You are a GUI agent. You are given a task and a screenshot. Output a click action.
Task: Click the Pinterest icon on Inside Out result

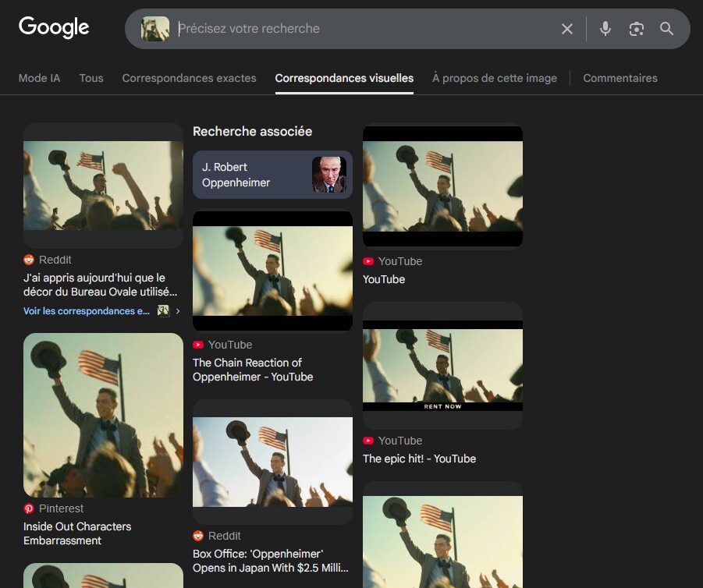[29, 508]
